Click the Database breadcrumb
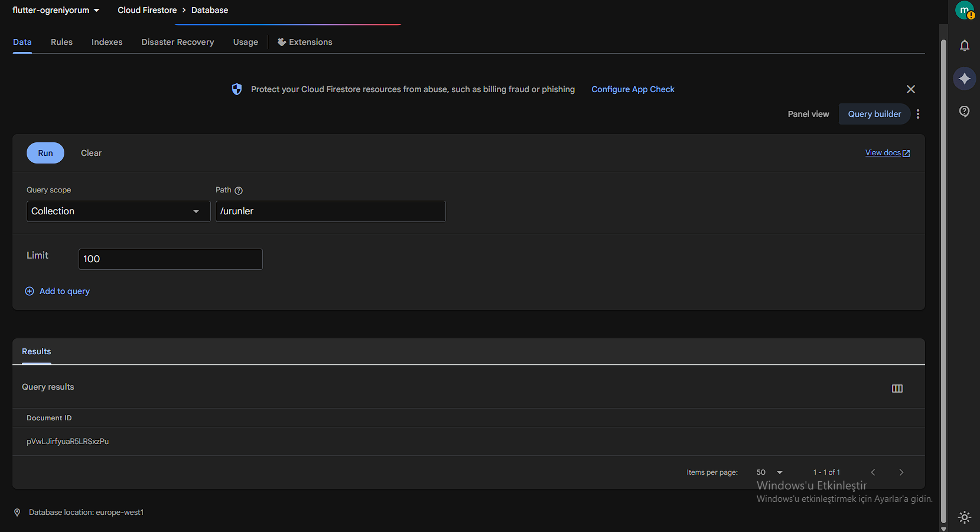 click(x=210, y=10)
